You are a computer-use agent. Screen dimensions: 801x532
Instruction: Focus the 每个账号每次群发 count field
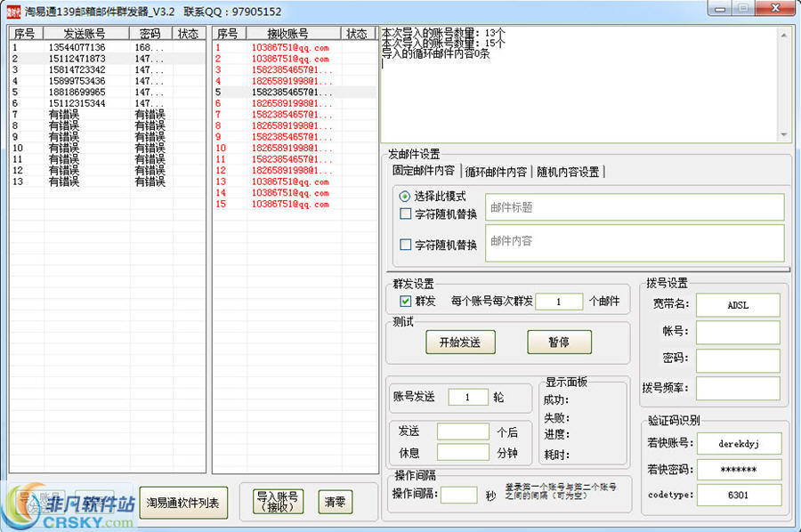pyautogui.click(x=559, y=302)
